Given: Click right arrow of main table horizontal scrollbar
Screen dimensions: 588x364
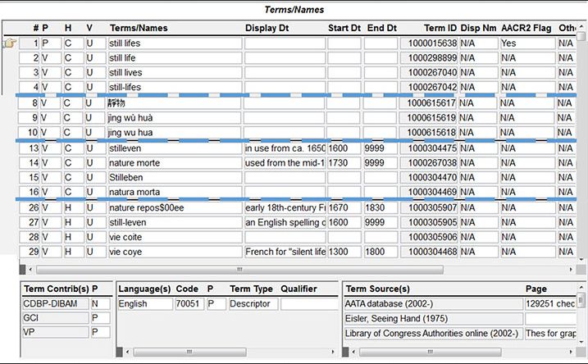Looking at the screenshot, I should (571, 270).
